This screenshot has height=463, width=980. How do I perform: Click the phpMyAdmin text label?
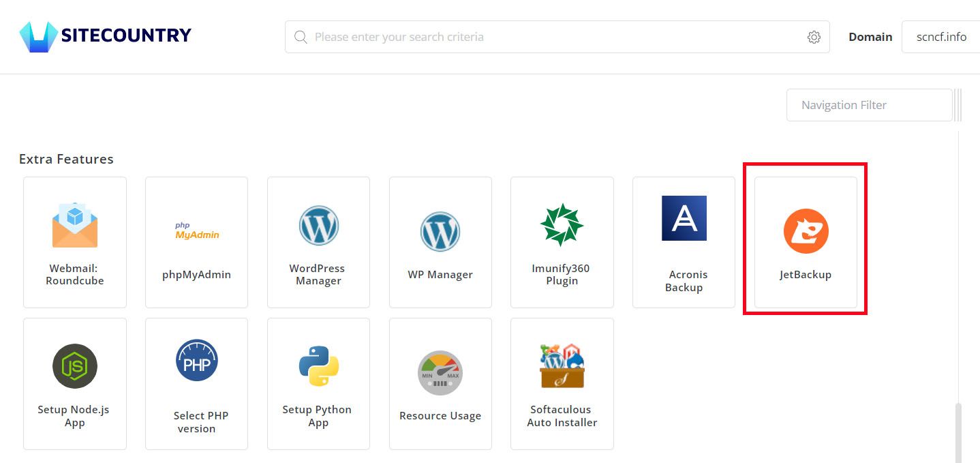pos(197,275)
